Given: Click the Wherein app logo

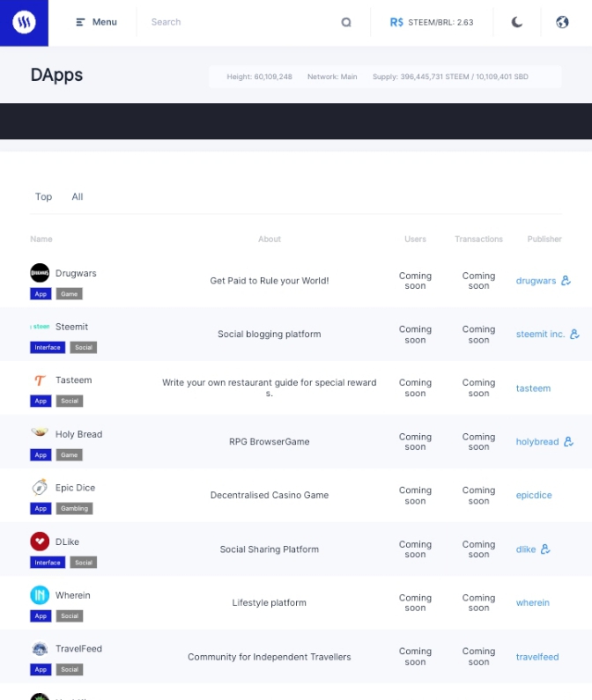Looking at the screenshot, I should 40,594.
